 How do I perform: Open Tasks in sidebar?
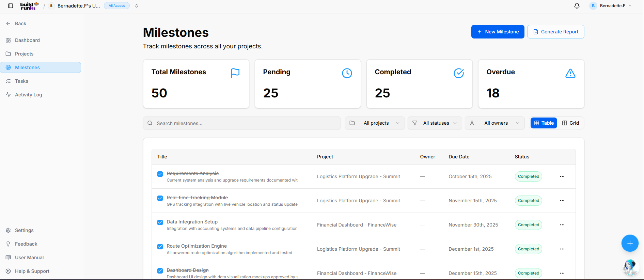(x=41, y=81)
